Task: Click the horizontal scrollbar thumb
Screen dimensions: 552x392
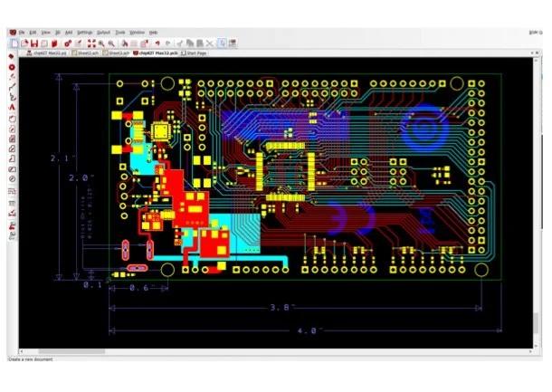Action: pyautogui.click(x=71, y=351)
